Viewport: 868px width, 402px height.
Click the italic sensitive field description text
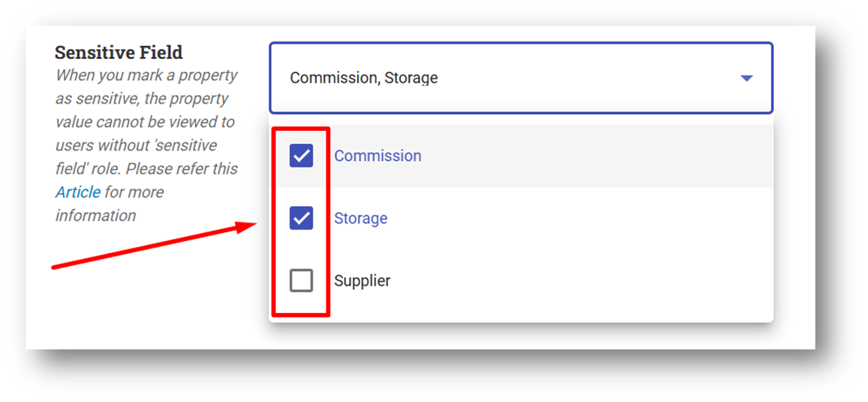(146, 145)
